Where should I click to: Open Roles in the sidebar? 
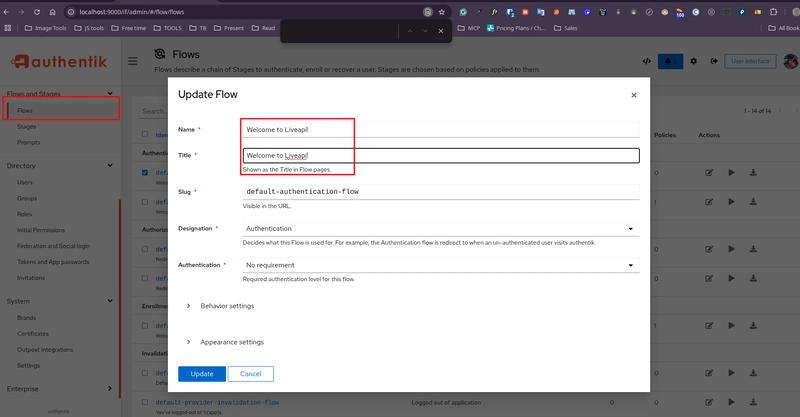24,214
